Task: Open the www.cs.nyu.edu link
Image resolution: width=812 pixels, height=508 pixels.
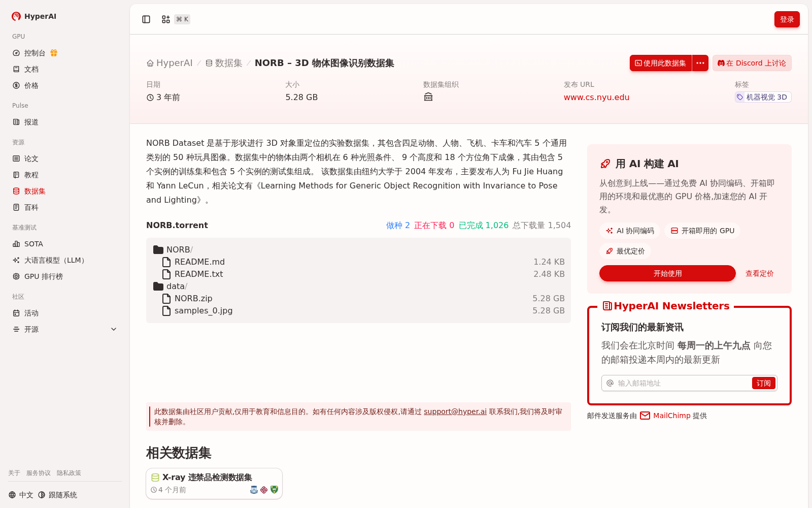Action: coord(596,97)
